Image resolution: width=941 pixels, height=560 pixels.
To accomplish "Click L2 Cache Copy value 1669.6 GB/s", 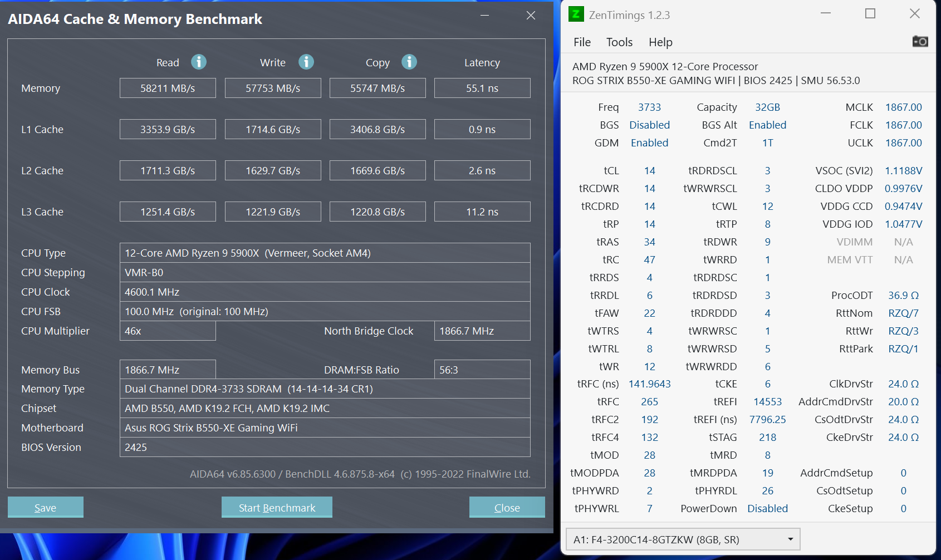I will coord(378,170).
